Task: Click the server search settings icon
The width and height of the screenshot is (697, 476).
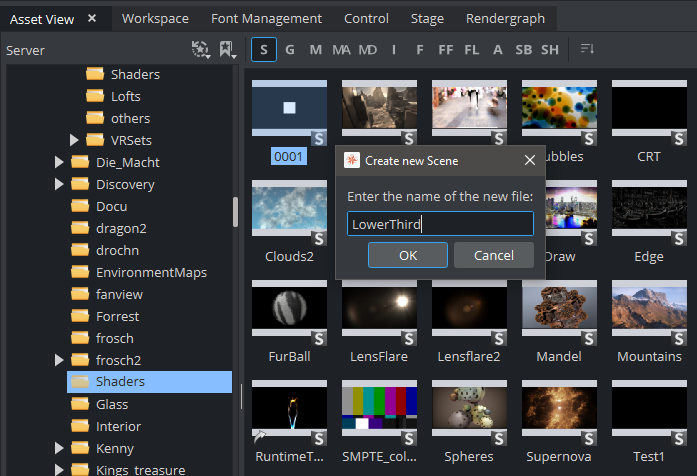Action: click(x=200, y=49)
